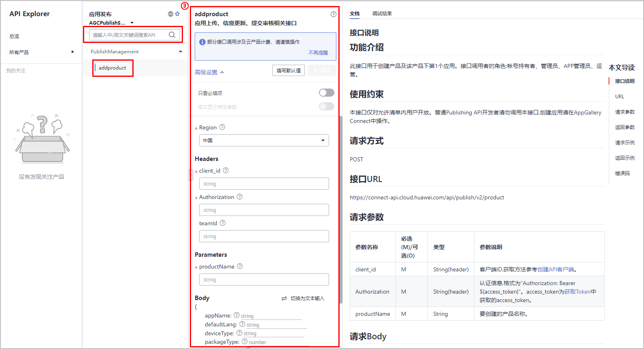
Task: Click the disabled debug run button
Action: [322, 70]
